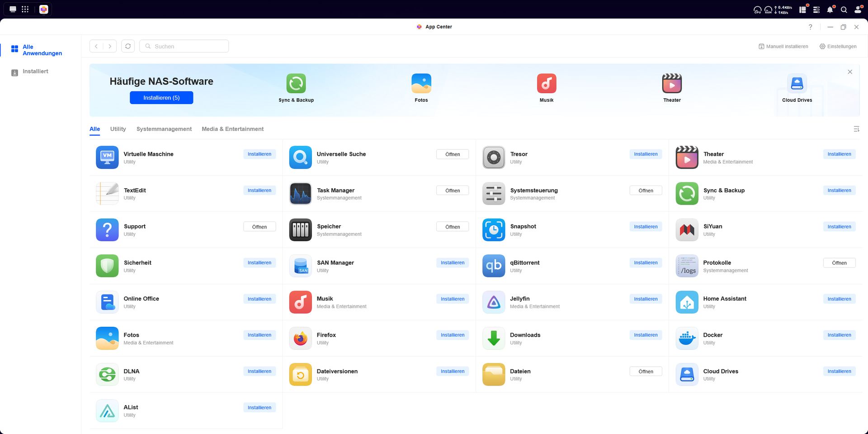Click Installieren (5) in the banner

[x=161, y=97]
